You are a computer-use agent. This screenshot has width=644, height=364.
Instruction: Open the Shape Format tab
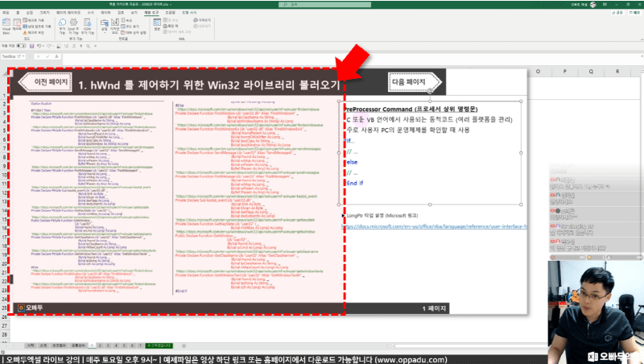[189, 13]
